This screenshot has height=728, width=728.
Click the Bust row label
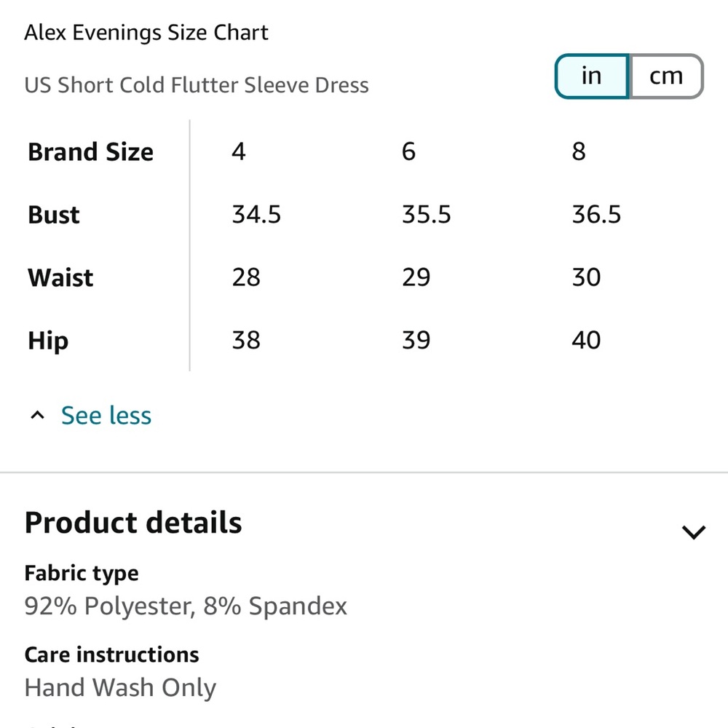(54, 215)
